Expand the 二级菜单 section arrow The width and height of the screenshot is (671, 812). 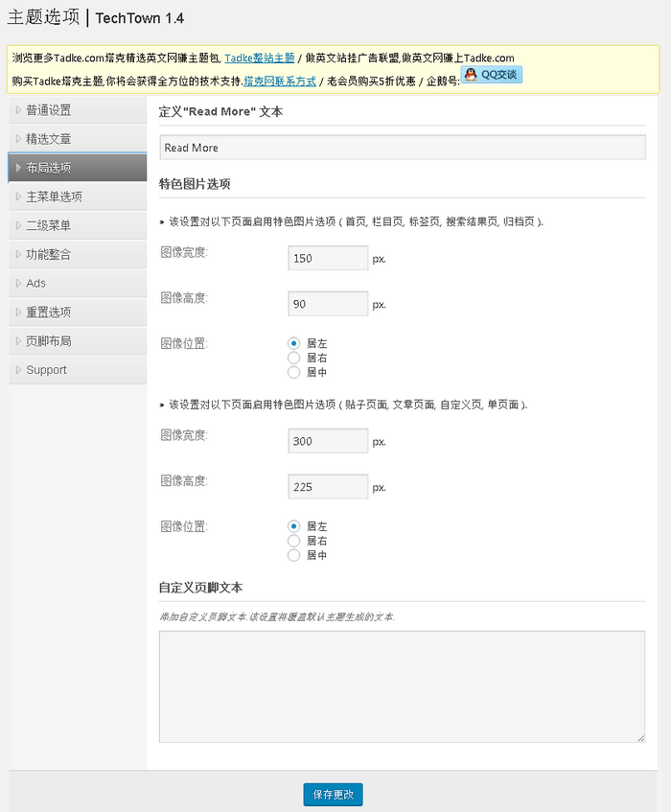[18, 225]
